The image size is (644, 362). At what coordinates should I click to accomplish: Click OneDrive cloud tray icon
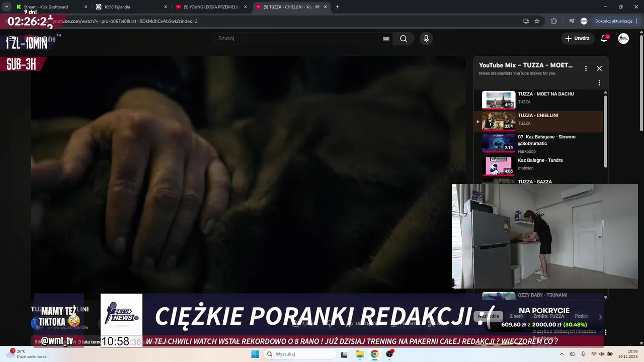[573, 354]
